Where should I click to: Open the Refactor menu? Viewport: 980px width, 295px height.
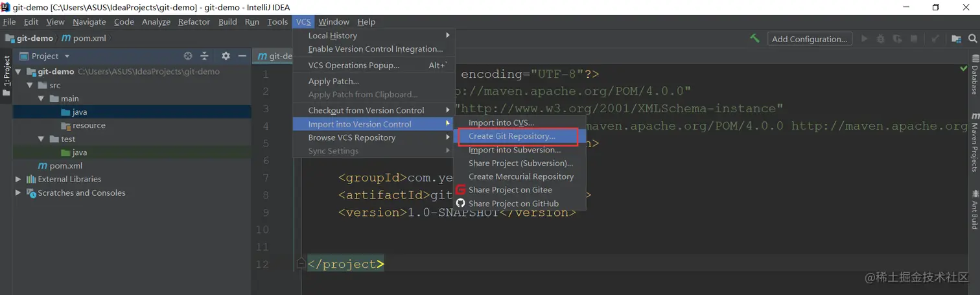[x=194, y=22]
